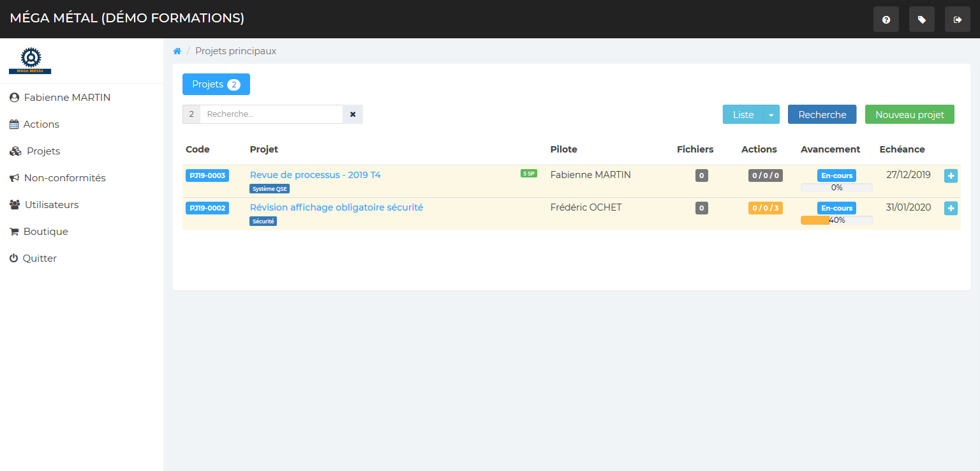Screen dimensions: 980x471
Task: Click the tag icon in header
Action: pyautogui.click(x=921, y=20)
